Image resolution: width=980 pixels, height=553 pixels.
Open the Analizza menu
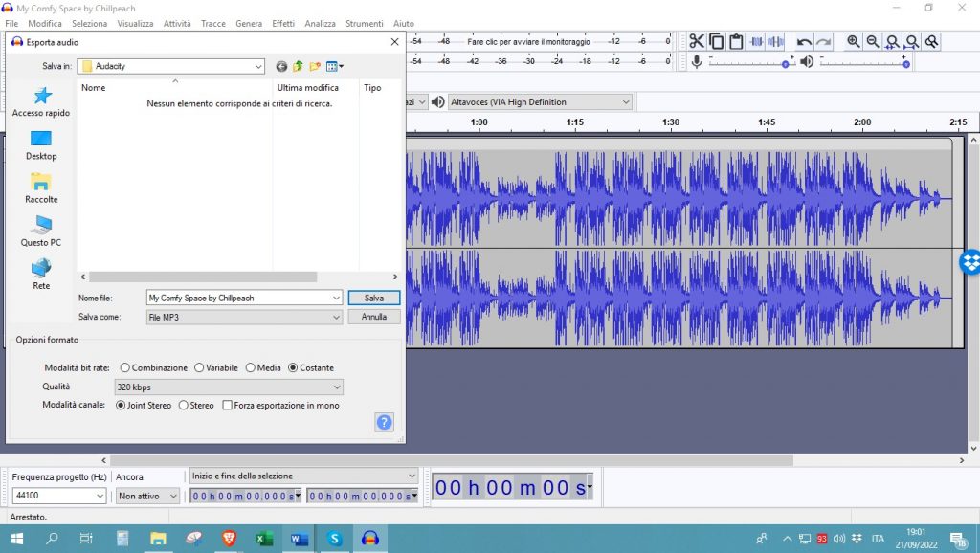pos(320,23)
